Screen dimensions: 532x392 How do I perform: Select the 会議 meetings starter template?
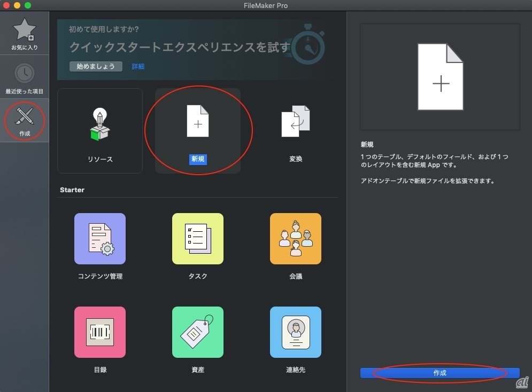(296, 239)
